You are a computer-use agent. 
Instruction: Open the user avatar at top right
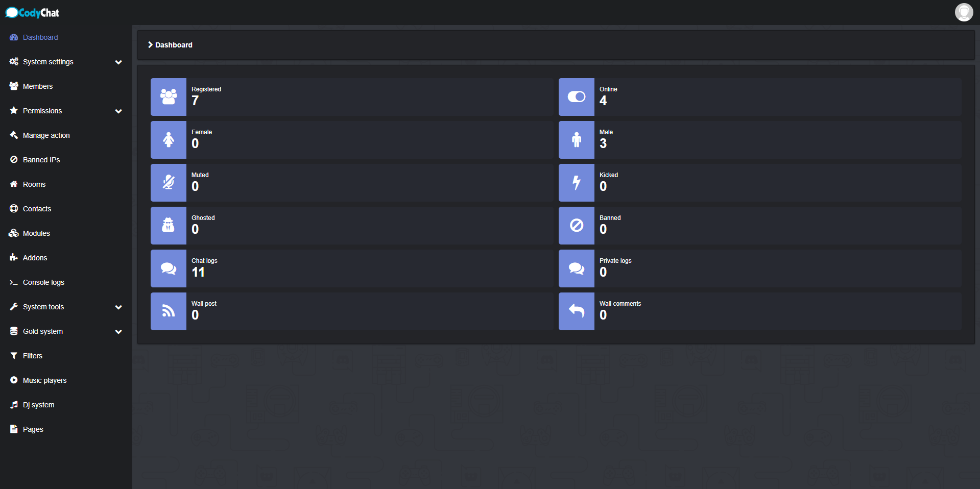[964, 12]
